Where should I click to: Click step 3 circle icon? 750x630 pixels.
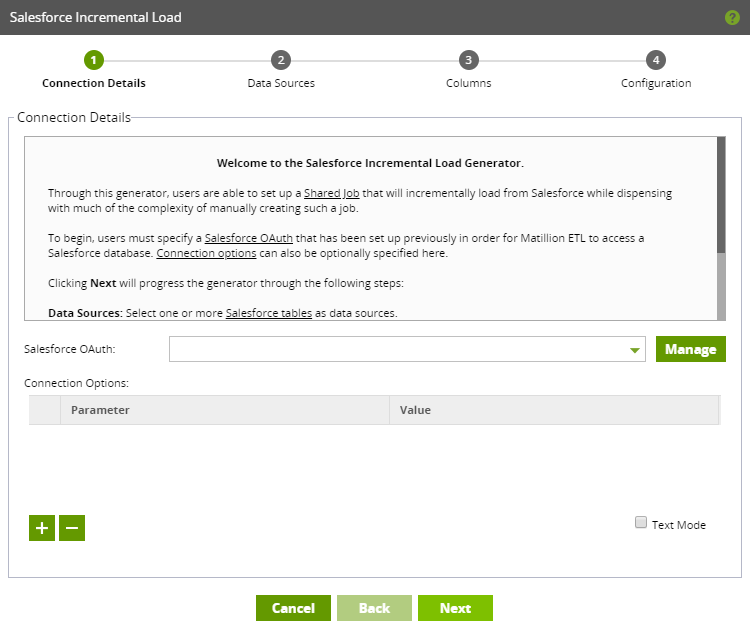pos(469,60)
